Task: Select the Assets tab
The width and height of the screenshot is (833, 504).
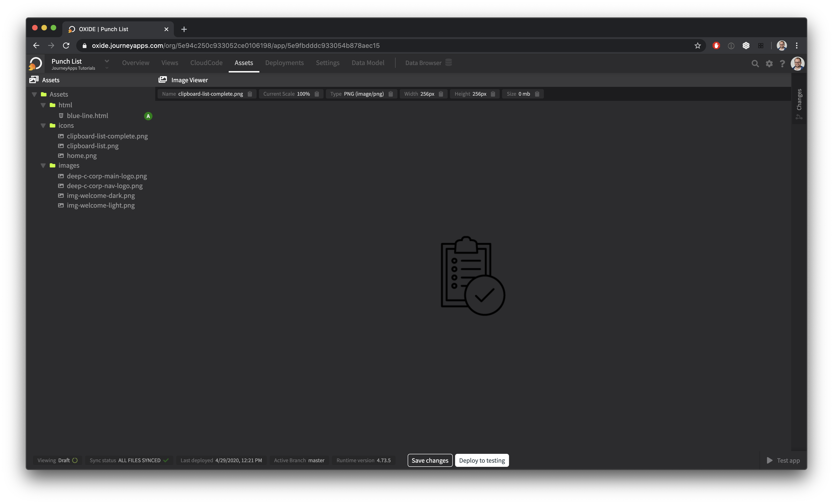Action: coord(244,62)
